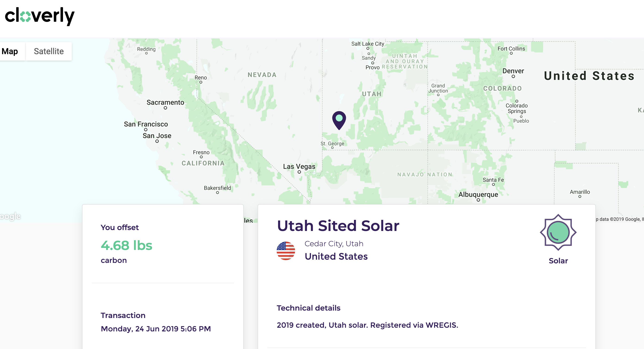Viewport: 644px width, 349px height.
Task: Click the Denver city label
Action: coord(513,71)
